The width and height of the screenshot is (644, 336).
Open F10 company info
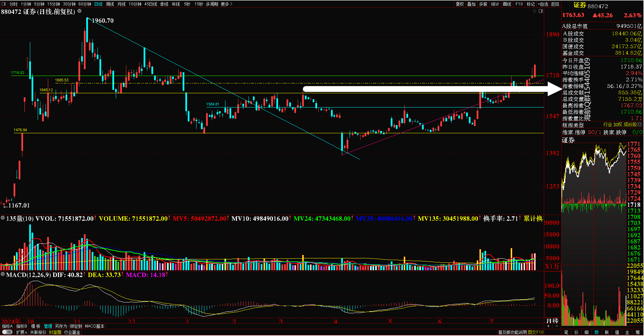519,4
